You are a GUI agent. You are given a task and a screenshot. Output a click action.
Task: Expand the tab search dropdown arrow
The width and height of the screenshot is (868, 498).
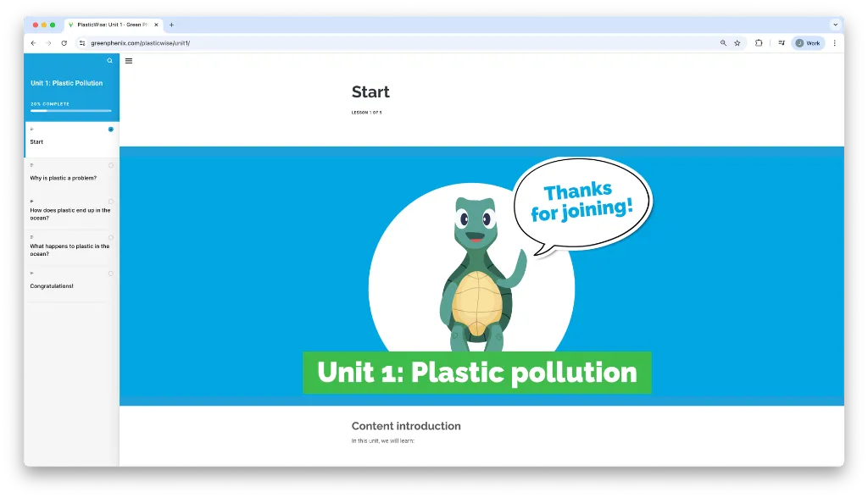point(835,25)
